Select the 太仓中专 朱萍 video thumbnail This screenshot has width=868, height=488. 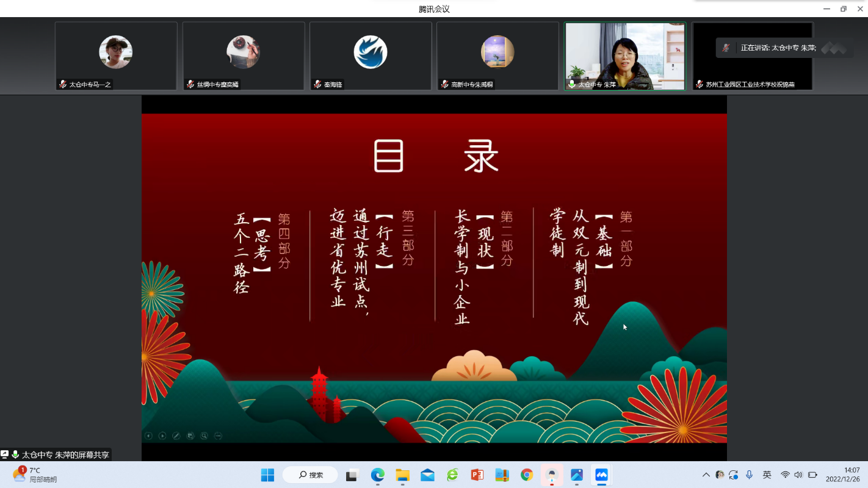tap(625, 56)
